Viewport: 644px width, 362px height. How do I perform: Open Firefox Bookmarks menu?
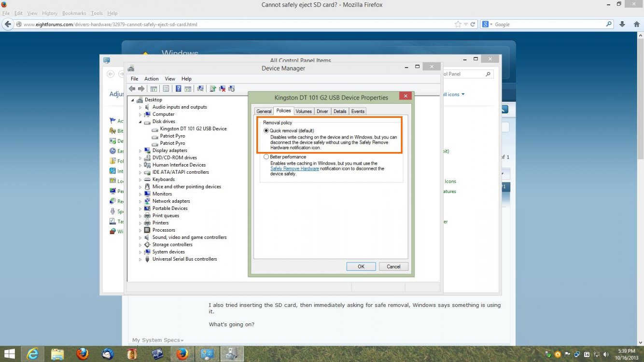pos(74,13)
